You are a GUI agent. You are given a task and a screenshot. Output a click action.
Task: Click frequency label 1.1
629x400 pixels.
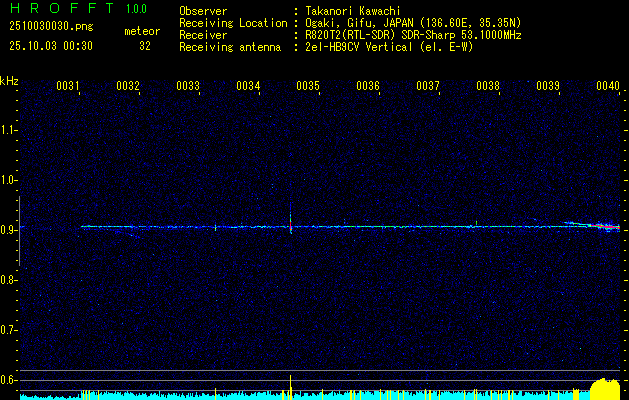pos(8,130)
